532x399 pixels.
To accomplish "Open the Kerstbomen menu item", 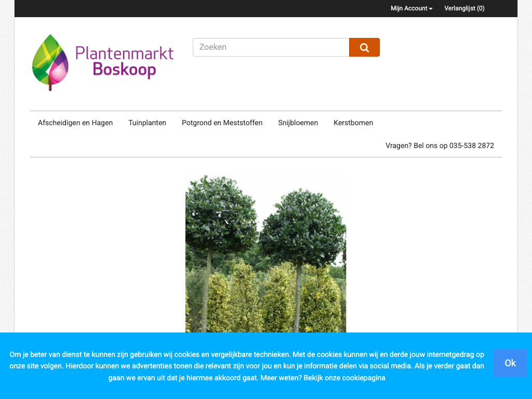I will tap(353, 123).
